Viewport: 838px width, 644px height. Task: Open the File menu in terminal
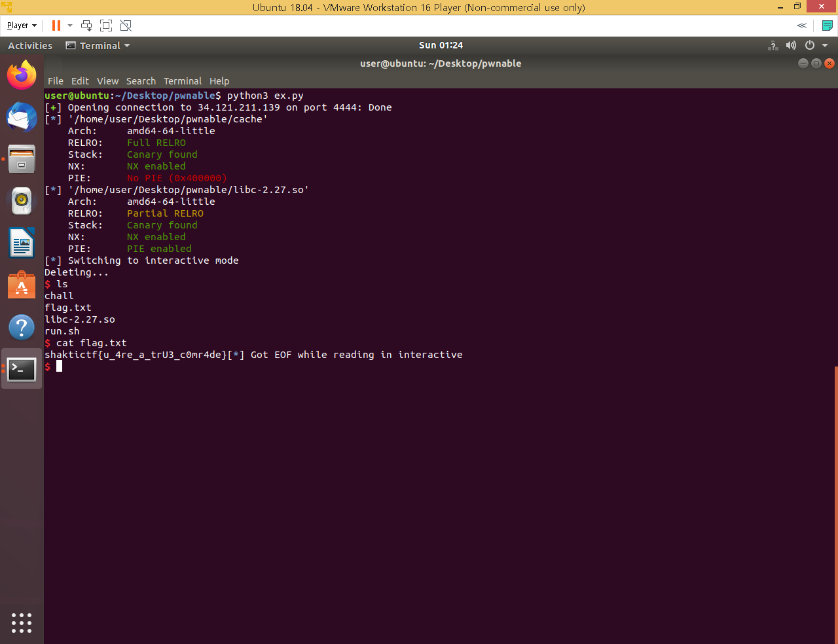coord(56,81)
